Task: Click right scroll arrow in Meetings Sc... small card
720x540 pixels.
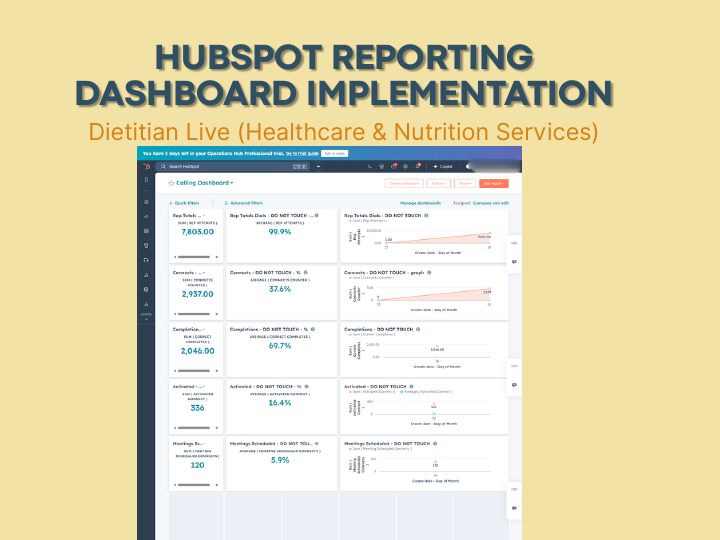Action: (217, 485)
